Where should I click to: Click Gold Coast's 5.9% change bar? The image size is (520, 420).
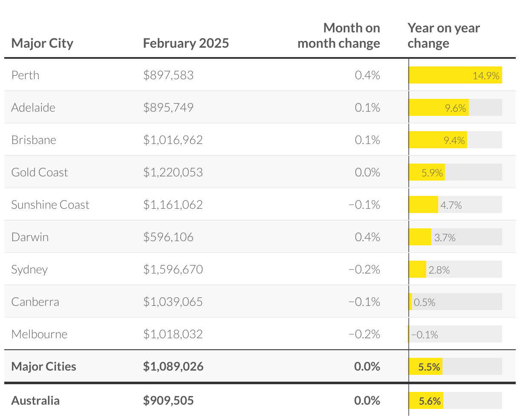coord(427,172)
